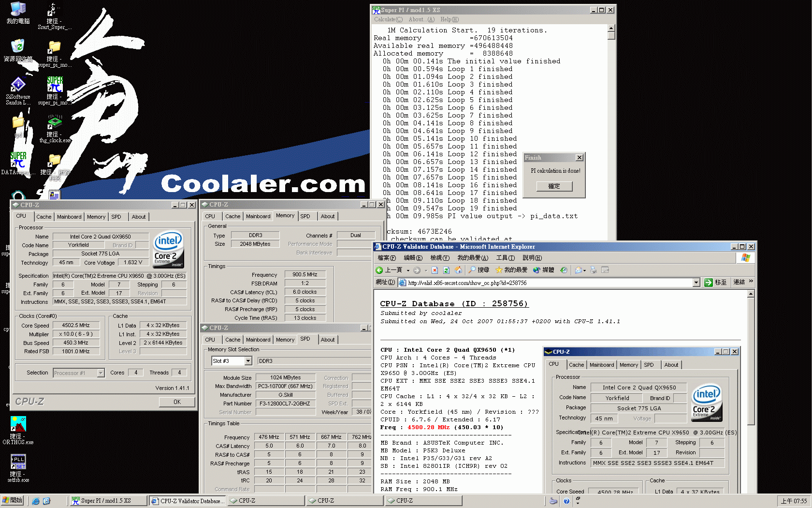
Task: Open the IE Tools menu (工具)
Action: tap(506, 258)
